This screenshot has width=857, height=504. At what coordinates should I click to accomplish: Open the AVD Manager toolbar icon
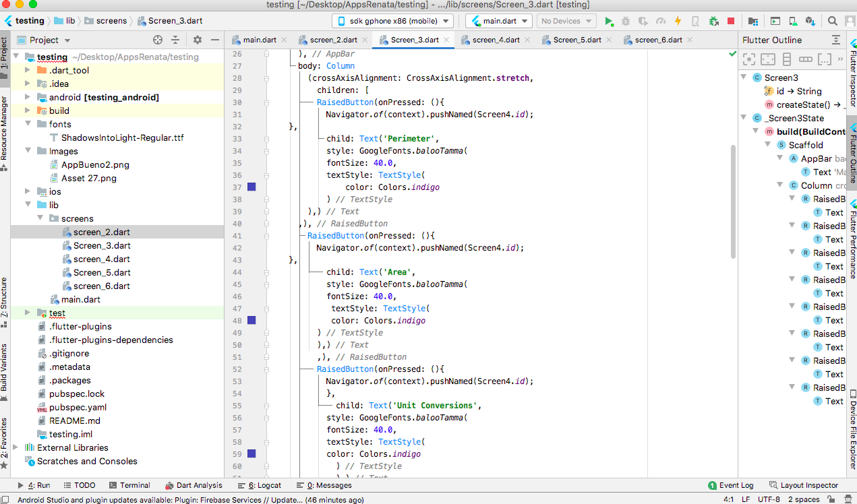click(793, 21)
